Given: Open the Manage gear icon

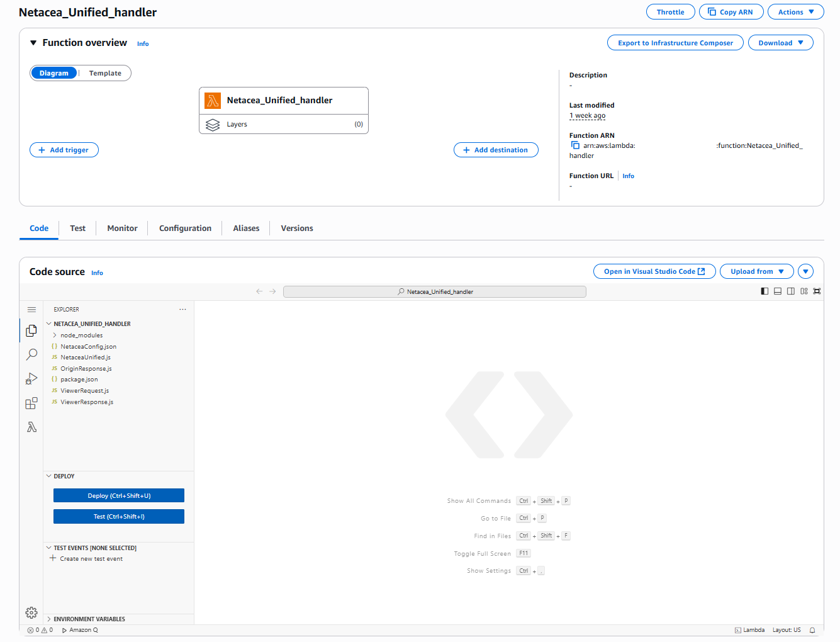Looking at the screenshot, I should [31, 612].
